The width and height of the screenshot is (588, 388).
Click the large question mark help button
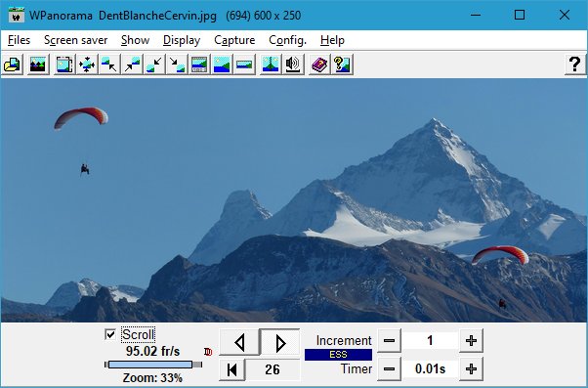575,65
